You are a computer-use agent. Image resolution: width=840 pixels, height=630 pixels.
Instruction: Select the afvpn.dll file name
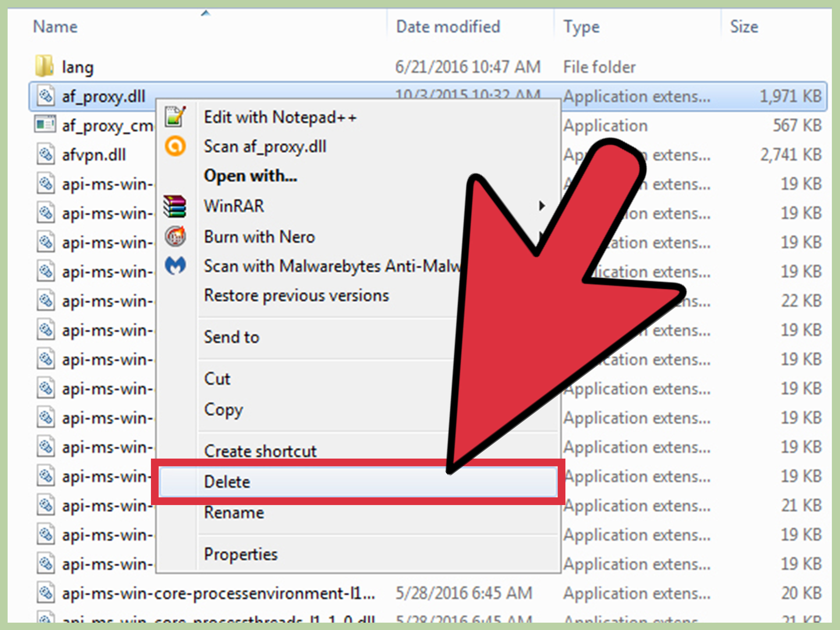pos(94,155)
